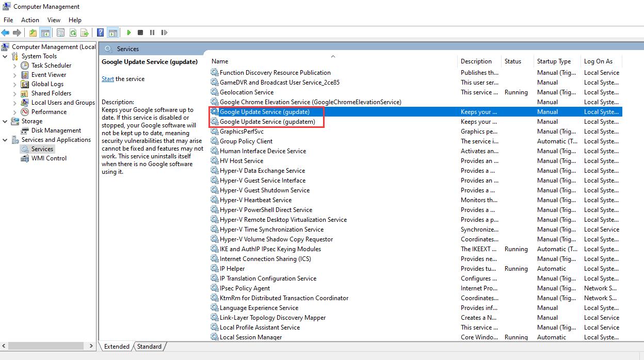This screenshot has width=644, height=360.
Task: Select Google Update Service (gupdatem) row
Action: point(415,122)
